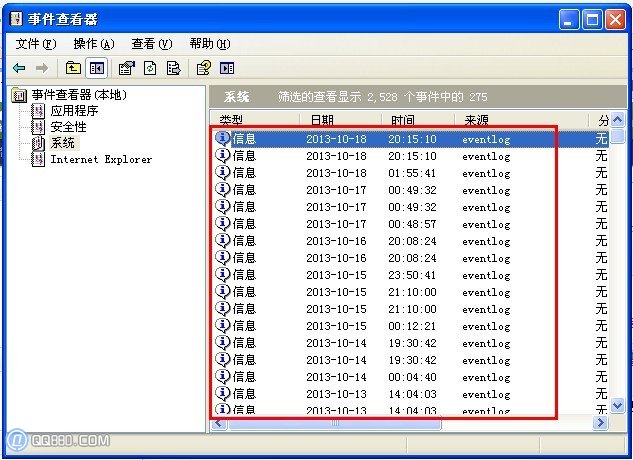Minimize the 事件查看器 window
The image size is (633, 460).
569,19
